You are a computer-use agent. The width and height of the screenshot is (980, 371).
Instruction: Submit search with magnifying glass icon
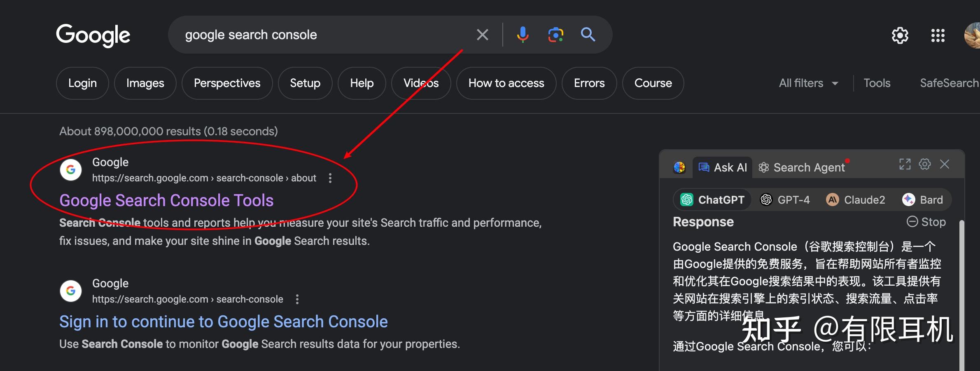[588, 34]
